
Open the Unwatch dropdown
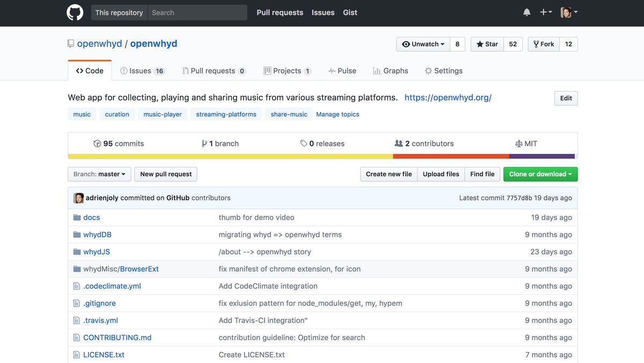tap(422, 44)
